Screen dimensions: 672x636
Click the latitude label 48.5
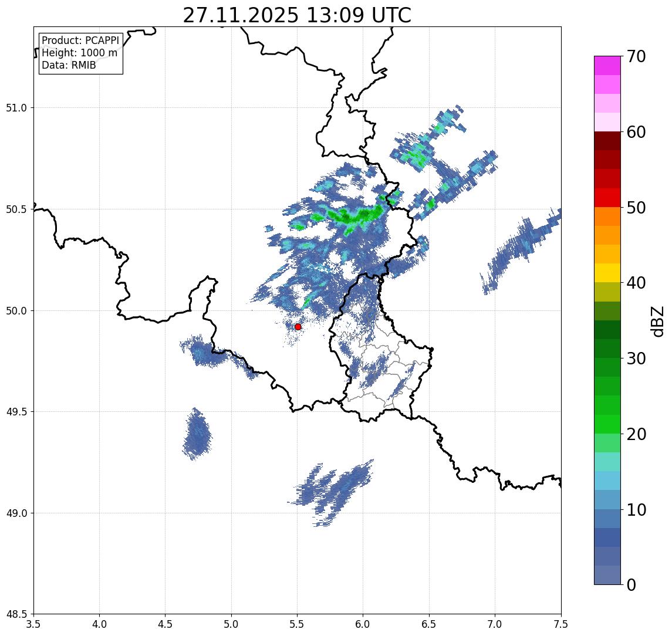coord(16,614)
